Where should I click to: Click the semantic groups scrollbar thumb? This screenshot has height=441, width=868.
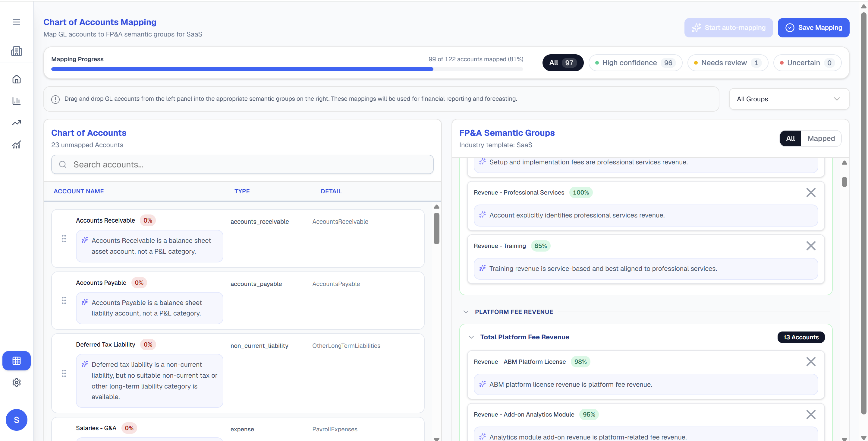(844, 182)
